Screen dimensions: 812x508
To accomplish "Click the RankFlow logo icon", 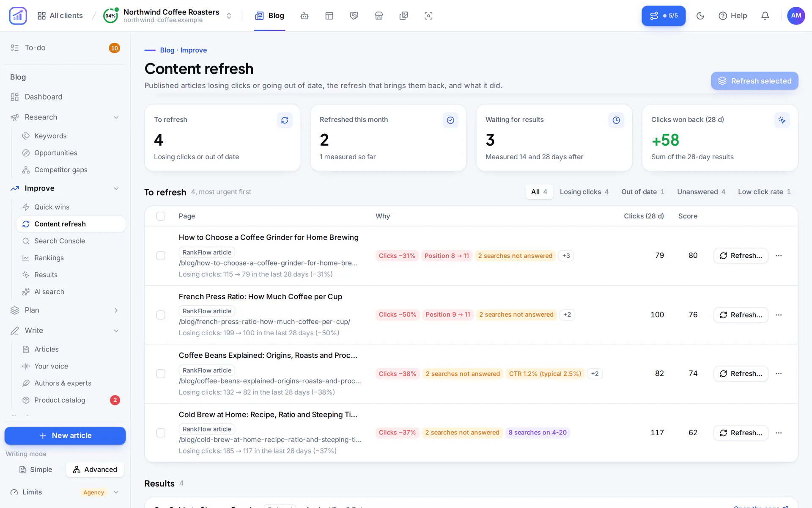I will point(18,16).
